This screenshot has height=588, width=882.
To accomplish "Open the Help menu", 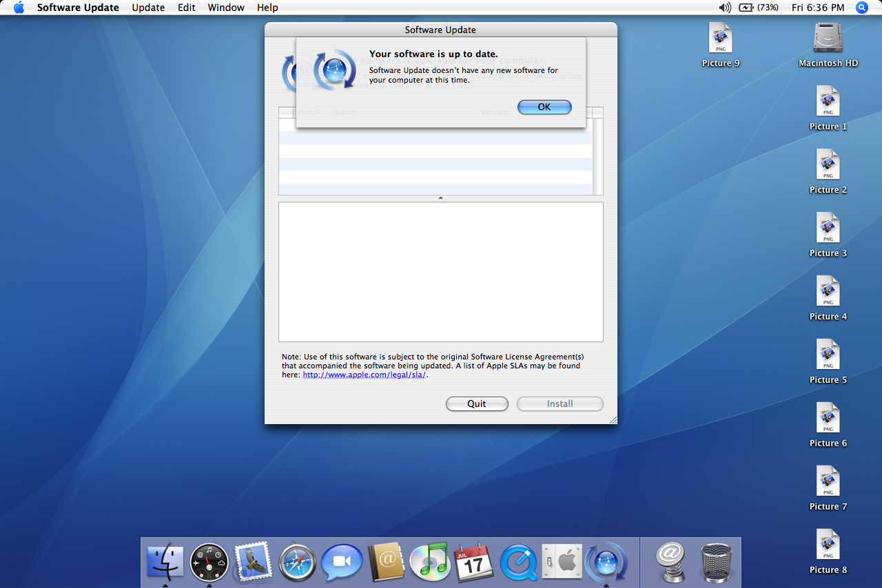I will click(x=267, y=8).
